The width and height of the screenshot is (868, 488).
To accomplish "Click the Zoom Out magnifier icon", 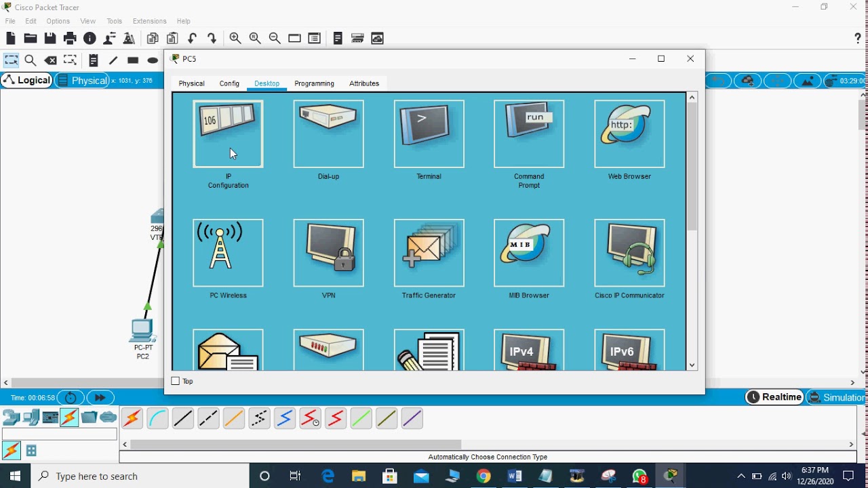I will tap(275, 39).
